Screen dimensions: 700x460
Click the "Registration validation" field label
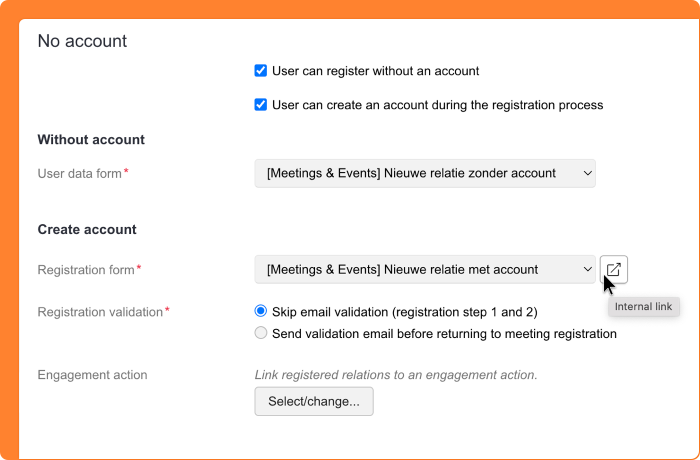(100, 311)
